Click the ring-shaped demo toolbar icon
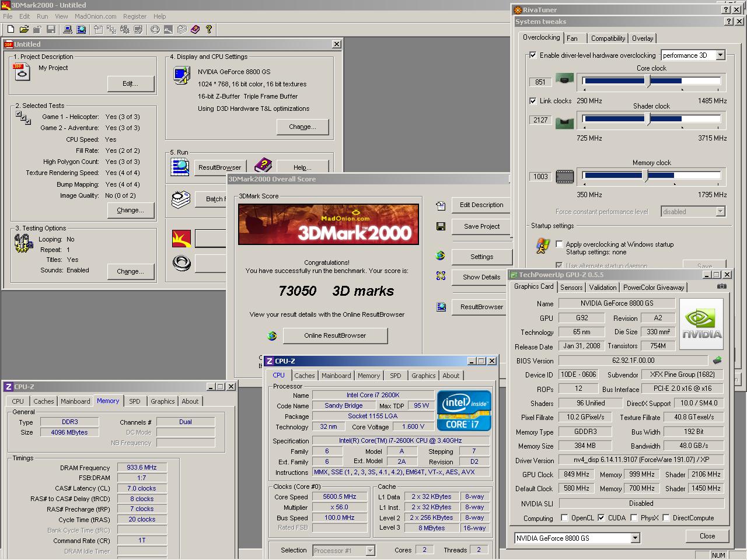747x560 pixels. [155, 29]
